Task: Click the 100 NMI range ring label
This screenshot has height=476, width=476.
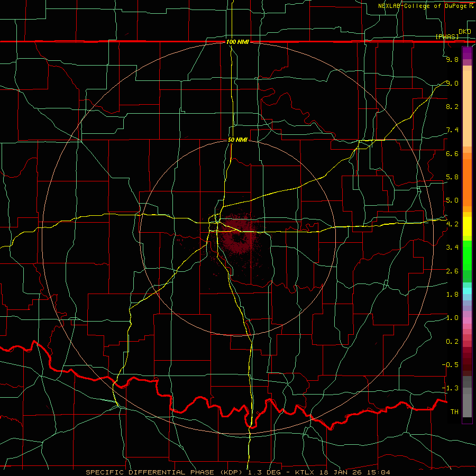Action: [x=237, y=42]
